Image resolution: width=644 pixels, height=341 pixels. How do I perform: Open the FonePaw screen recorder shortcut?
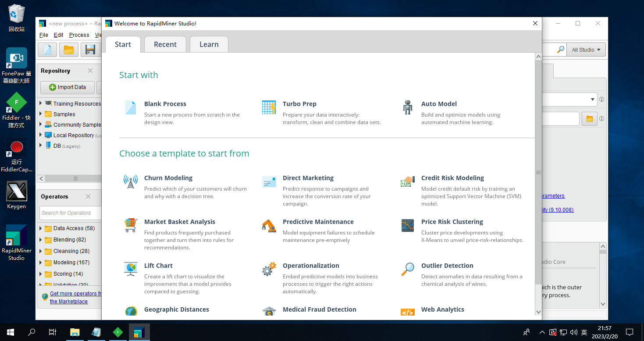[x=17, y=66]
